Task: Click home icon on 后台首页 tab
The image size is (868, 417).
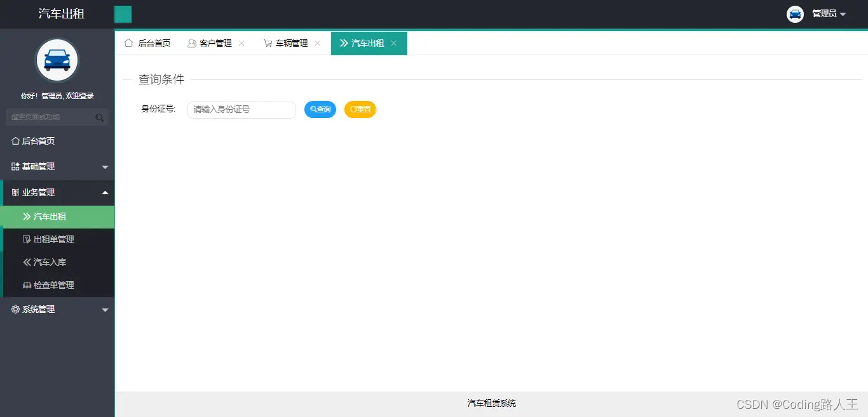Action: pos(129,43)
